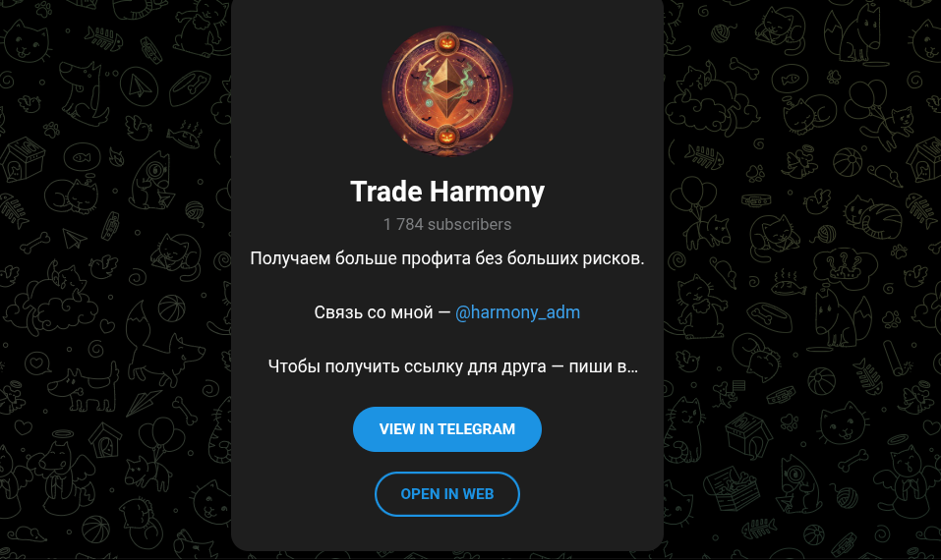Click the 'Связь со мной' text

click(x=374, y=312)
